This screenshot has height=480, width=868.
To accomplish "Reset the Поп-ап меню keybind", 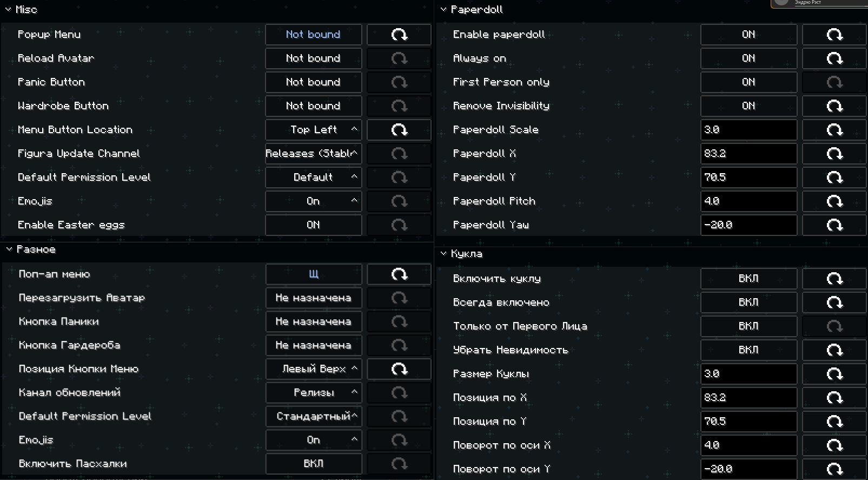I will point(399,274).
